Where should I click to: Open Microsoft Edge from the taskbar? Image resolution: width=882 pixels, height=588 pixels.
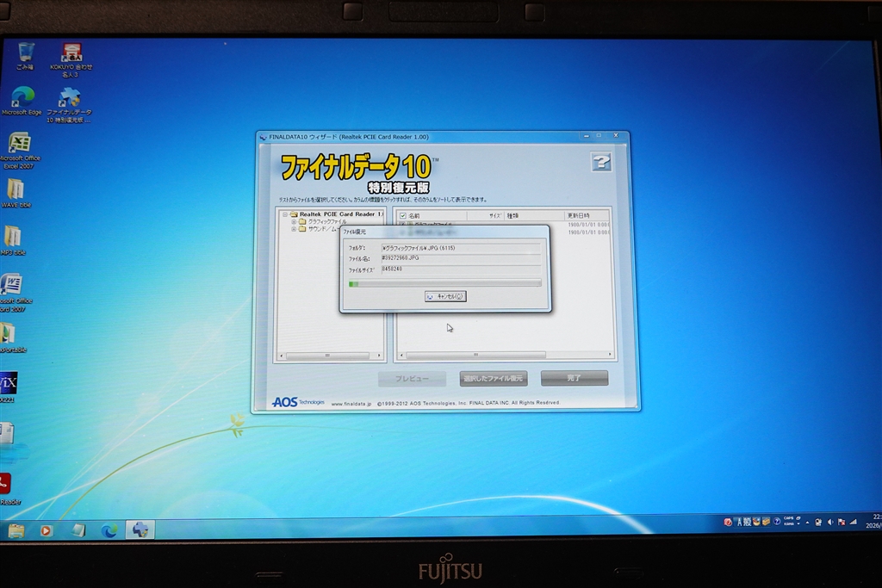pos(109,530)
